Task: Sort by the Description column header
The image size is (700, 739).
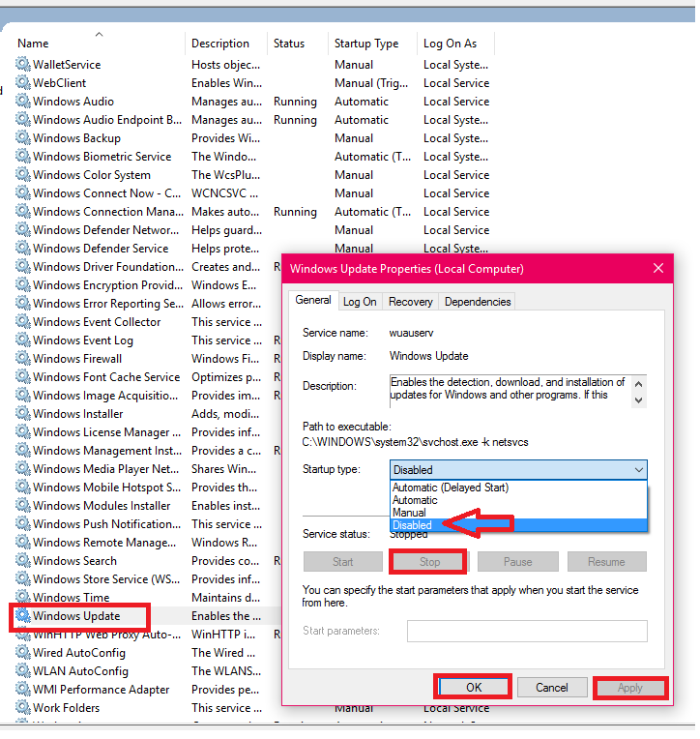Action: point(226,43)
